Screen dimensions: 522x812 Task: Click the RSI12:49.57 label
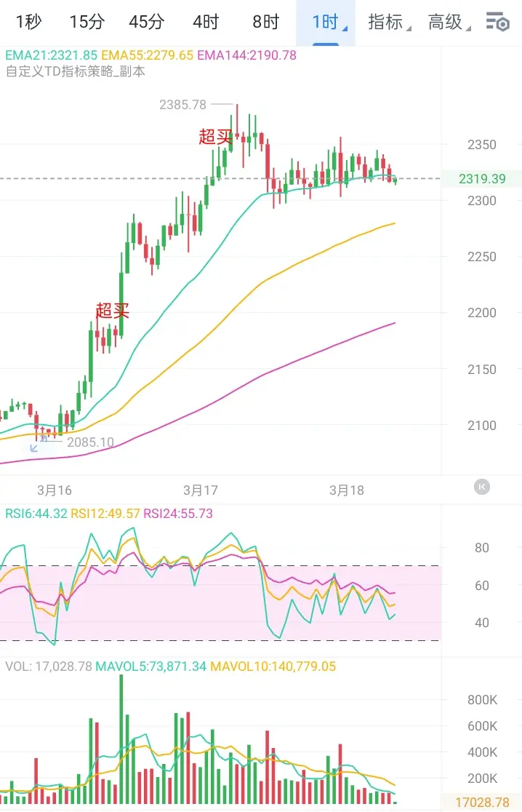[x=105, y=514]
